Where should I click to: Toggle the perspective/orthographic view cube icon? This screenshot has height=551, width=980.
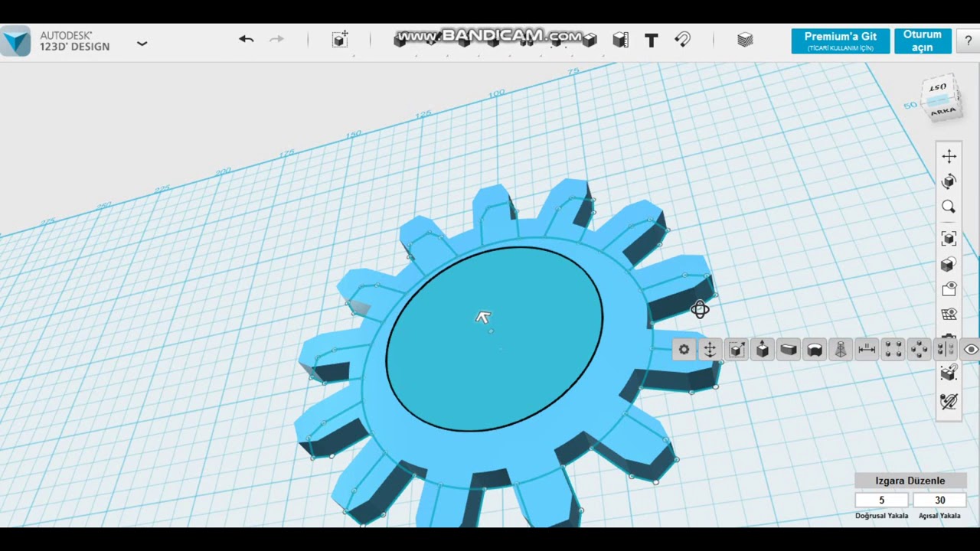(949, 265)
